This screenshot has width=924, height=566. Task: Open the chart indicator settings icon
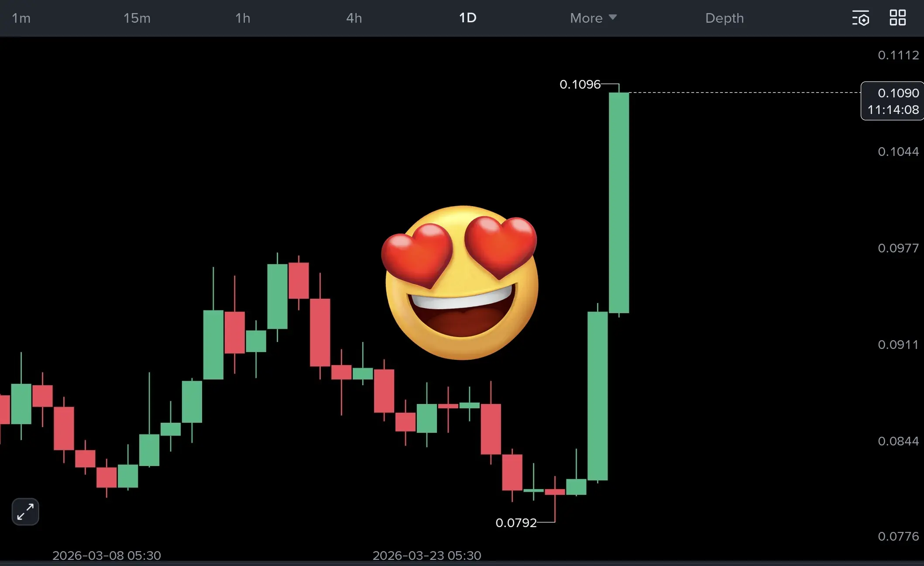coord(860,18)
